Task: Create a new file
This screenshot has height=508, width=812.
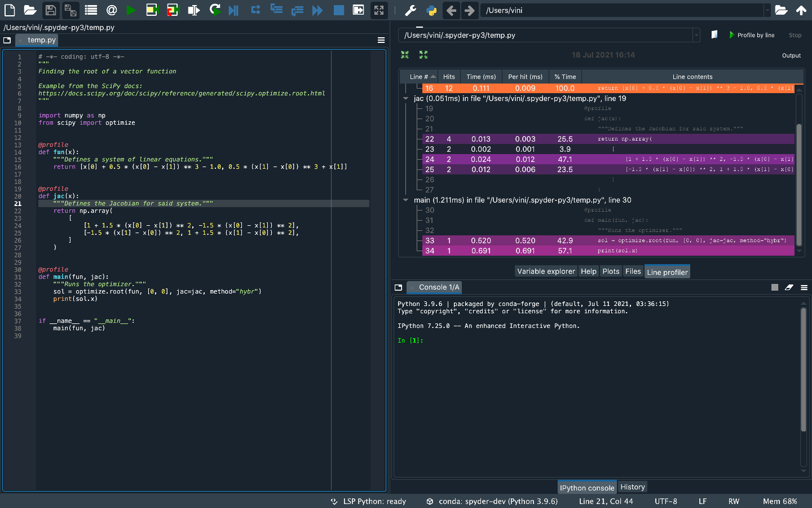Action: (9, 10)
